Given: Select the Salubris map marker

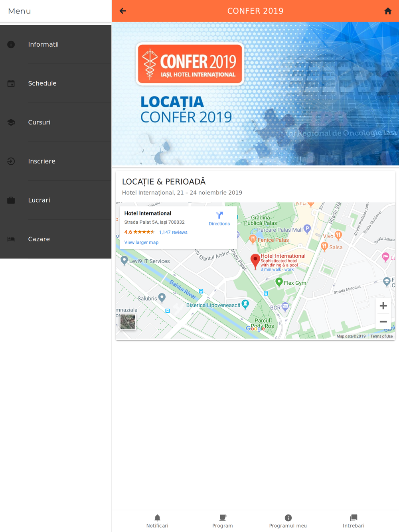Looking at the screenshot, I should 162,298.
